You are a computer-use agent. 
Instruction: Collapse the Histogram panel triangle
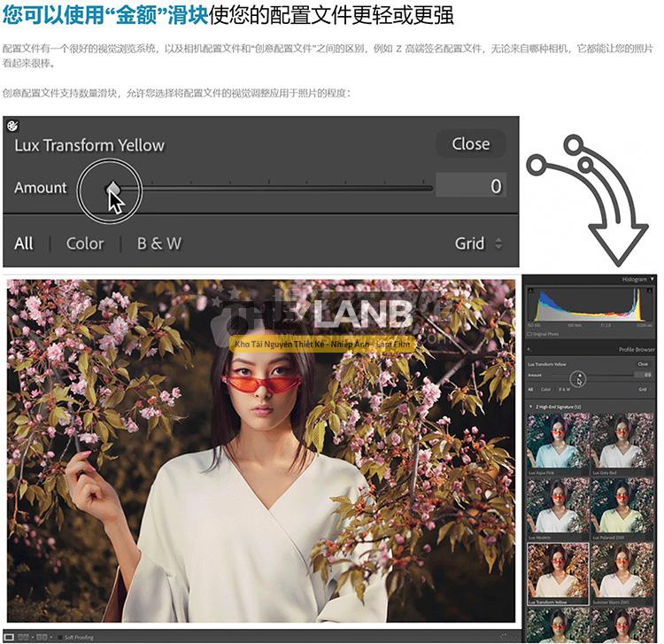click(652, 279)
